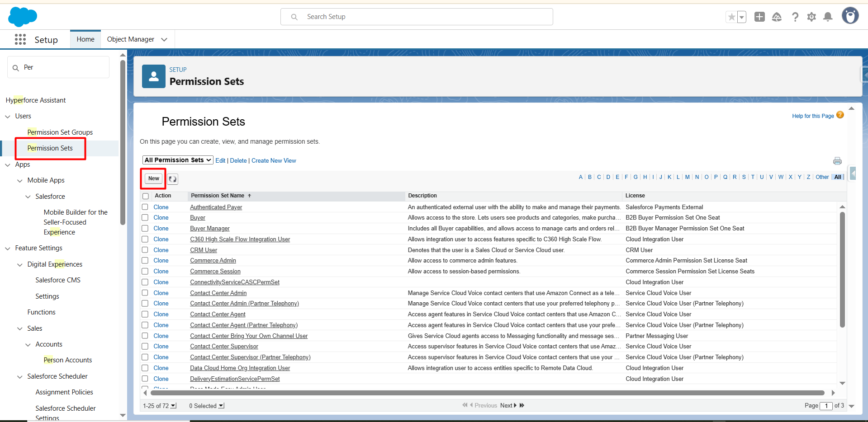Click the Salesforce cloud logo

[x=22, y=17]
